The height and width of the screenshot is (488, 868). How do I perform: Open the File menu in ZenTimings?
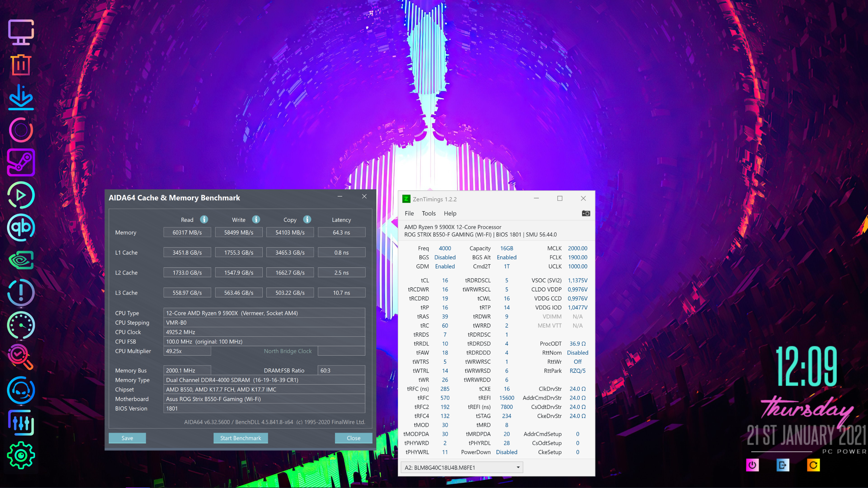(x=409, y=213)
